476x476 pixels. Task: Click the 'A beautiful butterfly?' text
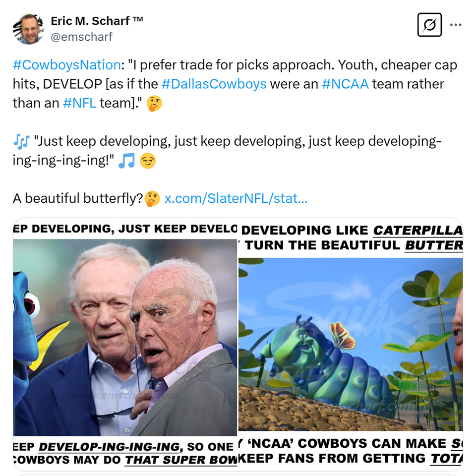(x=78, y=198)
